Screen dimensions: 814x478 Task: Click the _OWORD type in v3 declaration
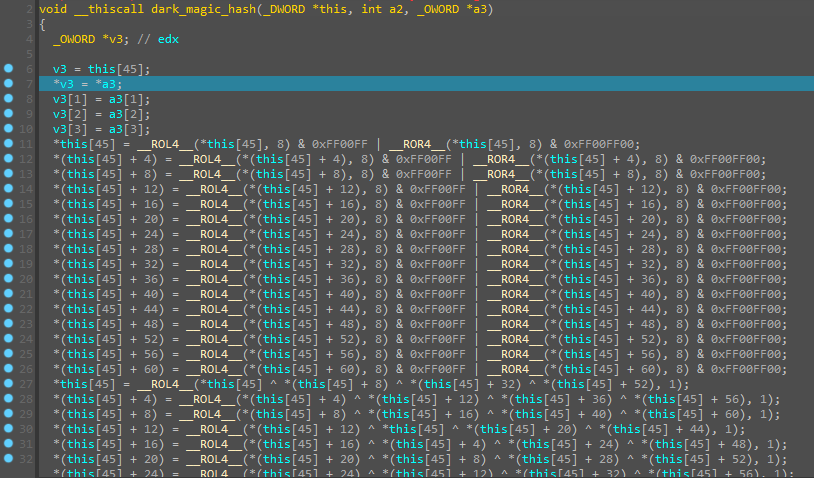coord(76,39)
